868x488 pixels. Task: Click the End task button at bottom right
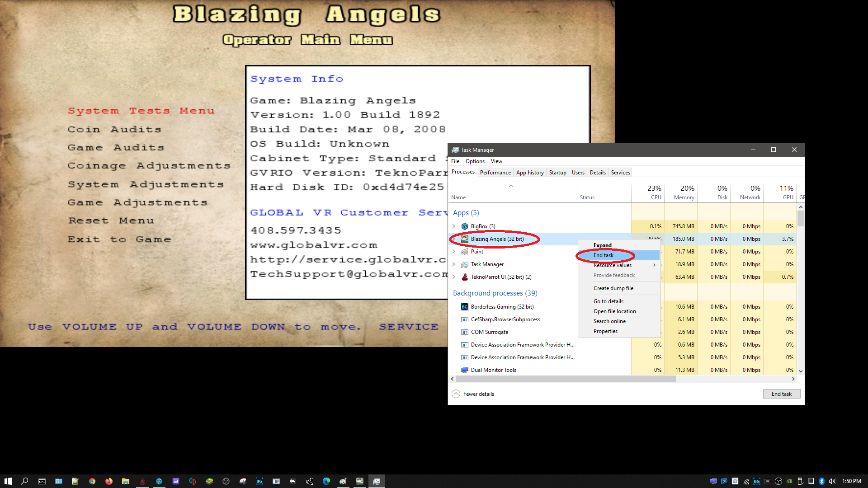tap(781, 394)
